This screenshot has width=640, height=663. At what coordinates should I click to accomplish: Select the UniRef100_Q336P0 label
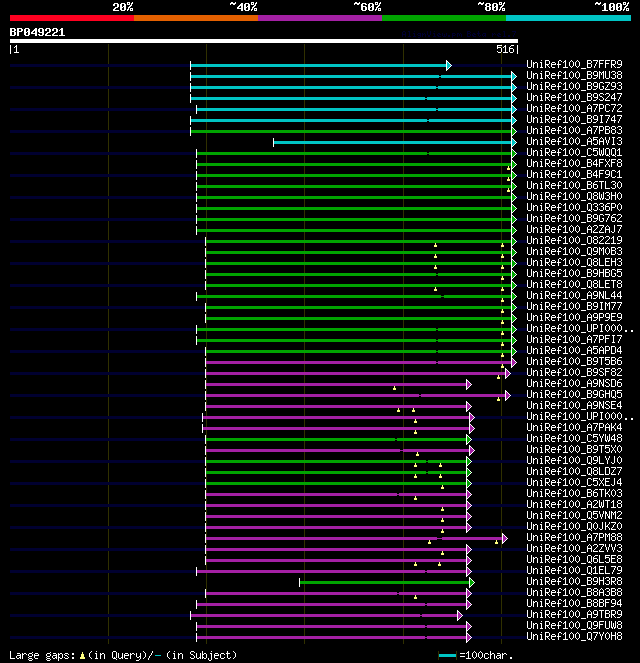coord(574,207)
